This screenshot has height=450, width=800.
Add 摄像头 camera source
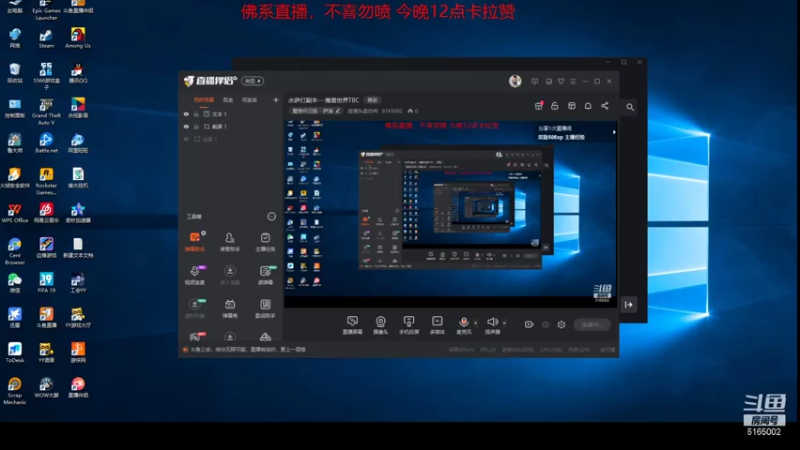tap(381, 324)
